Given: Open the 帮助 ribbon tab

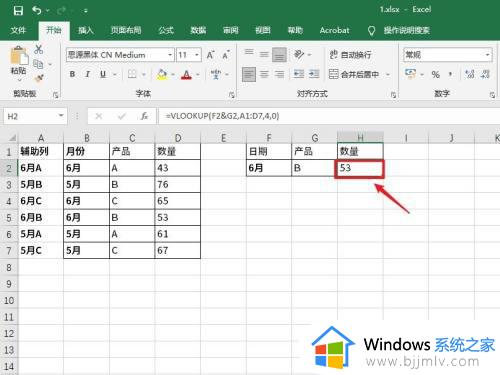Looking at the screenshot, I should click(x=295, y=30).
